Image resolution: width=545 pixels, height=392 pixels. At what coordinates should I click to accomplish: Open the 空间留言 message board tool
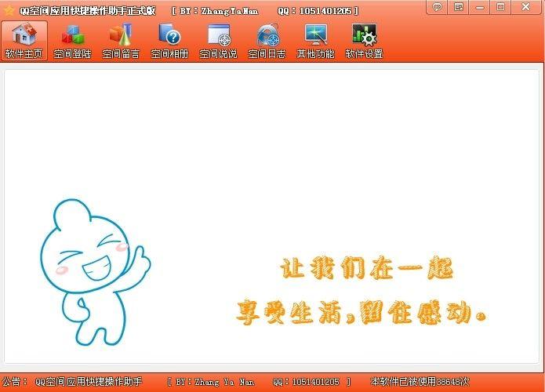pyautogui.click(x=121, y=41)
